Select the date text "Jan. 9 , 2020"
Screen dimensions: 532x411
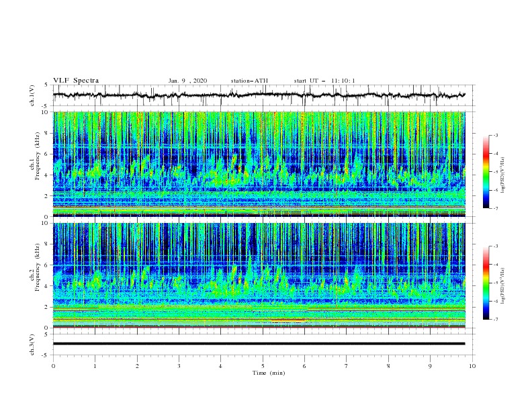(187, 81)
